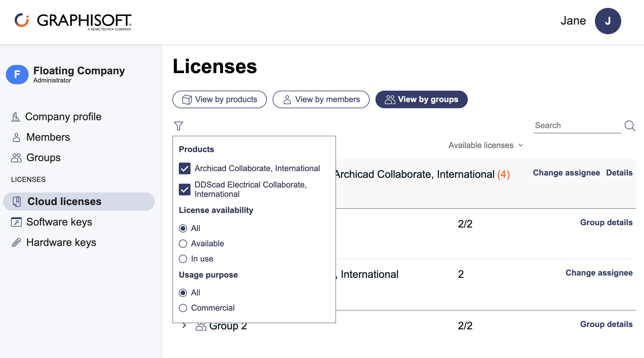Image resolution: width=644 pixels, height=358 pixels.
Task: Click the user name Jane
Action: coord(573,21)
